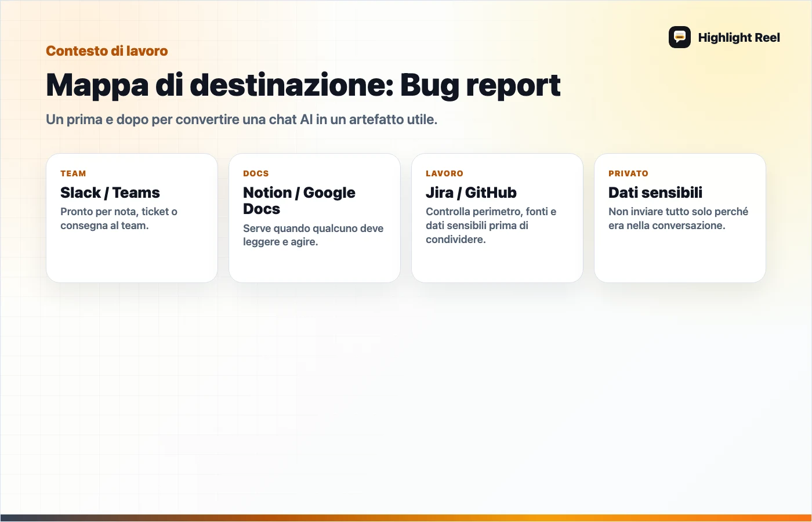Open the Notion / Google Docs card title
The width and height of the screenshot is (812, 522).
coord(299,201)
